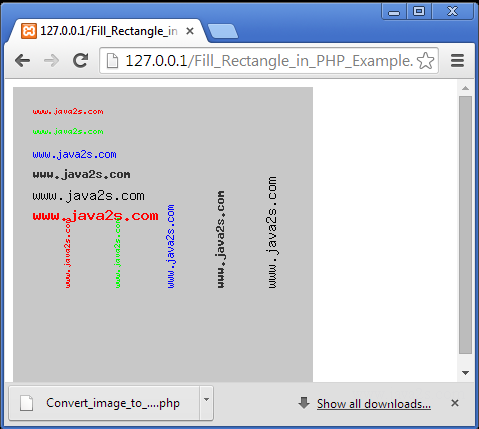Click the Show all downloads link
The width and height of the screenshot is (479, 429).
[374, 404]
